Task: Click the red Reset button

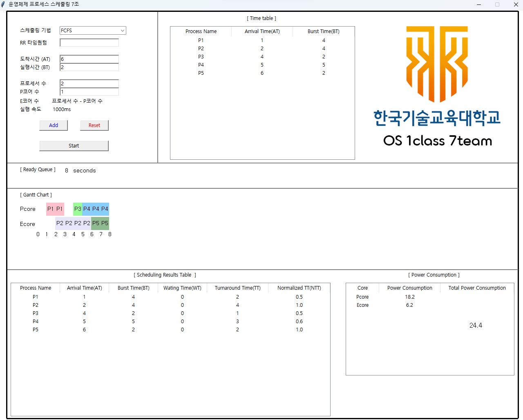Action: (x=94, y=125)
